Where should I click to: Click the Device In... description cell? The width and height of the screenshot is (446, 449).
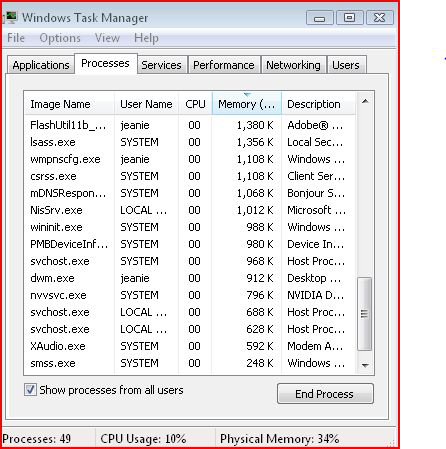coord(315,244)
